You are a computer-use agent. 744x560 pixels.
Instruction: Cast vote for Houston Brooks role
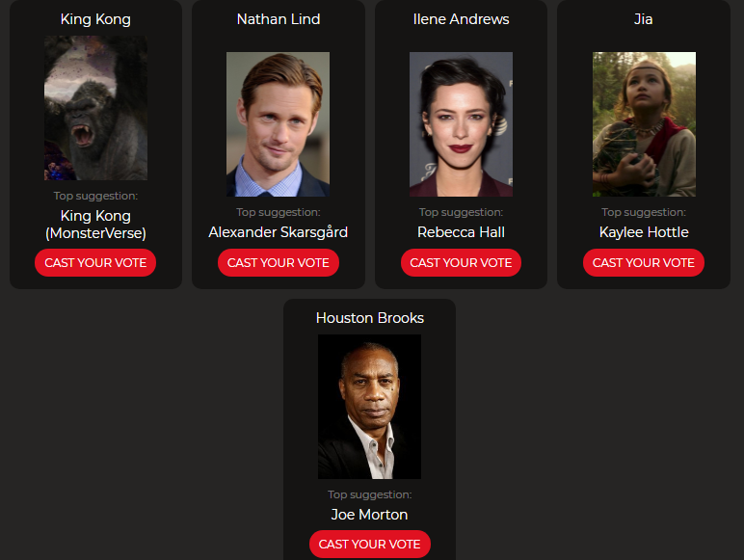(370, 544)
